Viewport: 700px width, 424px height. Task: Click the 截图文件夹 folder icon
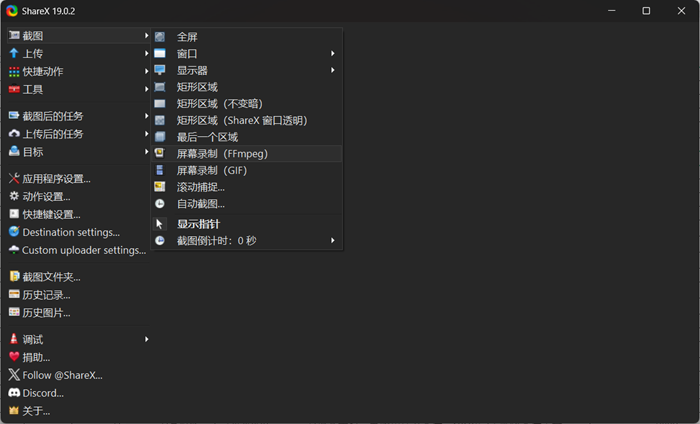click(x=14, y=277)
